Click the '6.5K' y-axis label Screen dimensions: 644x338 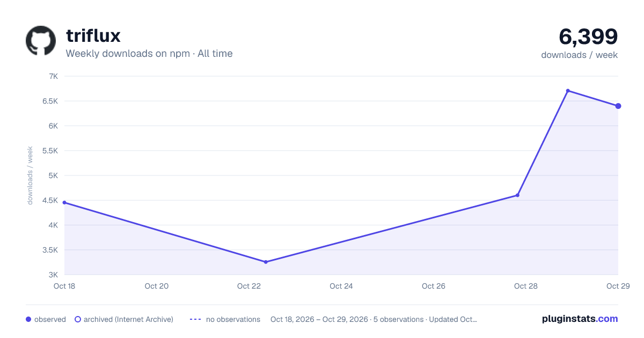50,101
